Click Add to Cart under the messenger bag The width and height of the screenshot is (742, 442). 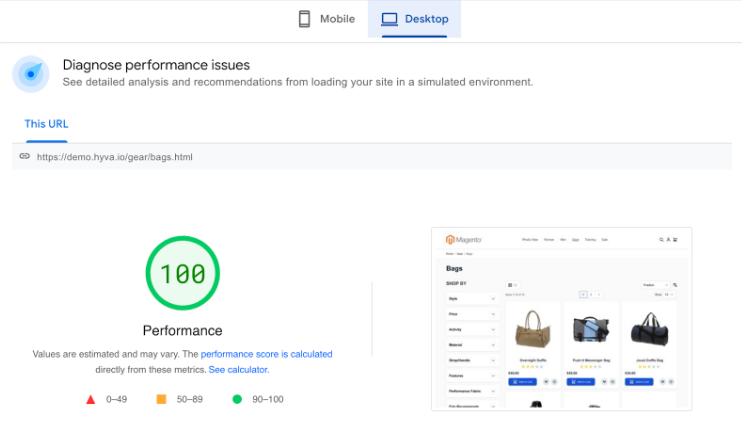[581, 382]
